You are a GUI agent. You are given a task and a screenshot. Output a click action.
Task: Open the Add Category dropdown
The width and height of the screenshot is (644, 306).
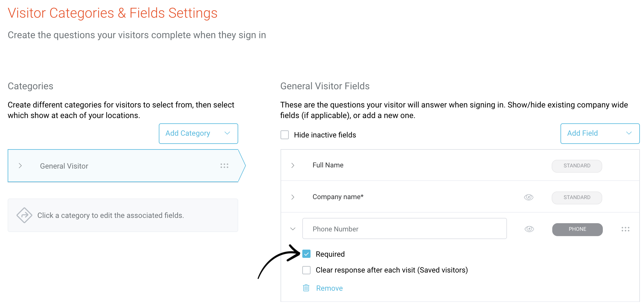point(198,134)
